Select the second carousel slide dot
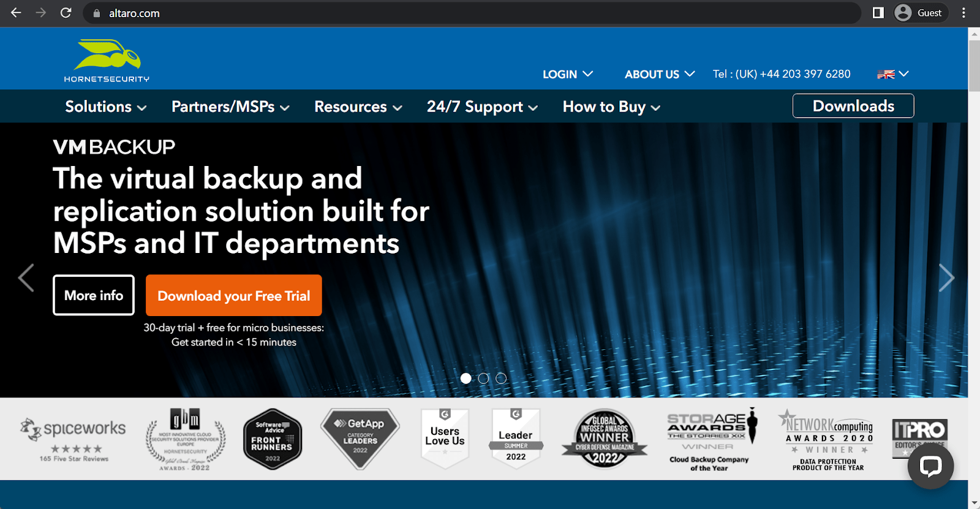The width and height of the screenshot is (980, 509). [x=483, y=379]
